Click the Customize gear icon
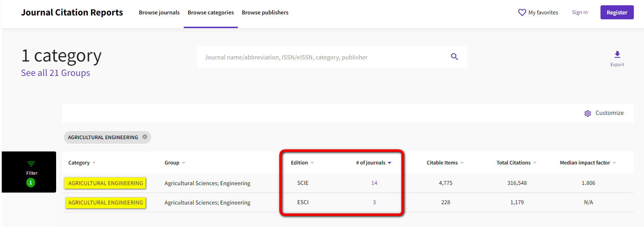 pyautogui.click(x=588, y=113)
